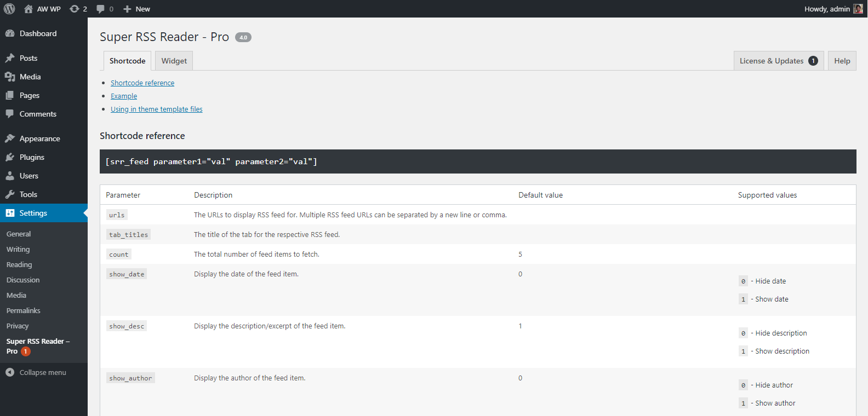Open Tools in the sidebar
This screenshot has height=416, width=868.
pyautogui.click(x=28, y=194)
